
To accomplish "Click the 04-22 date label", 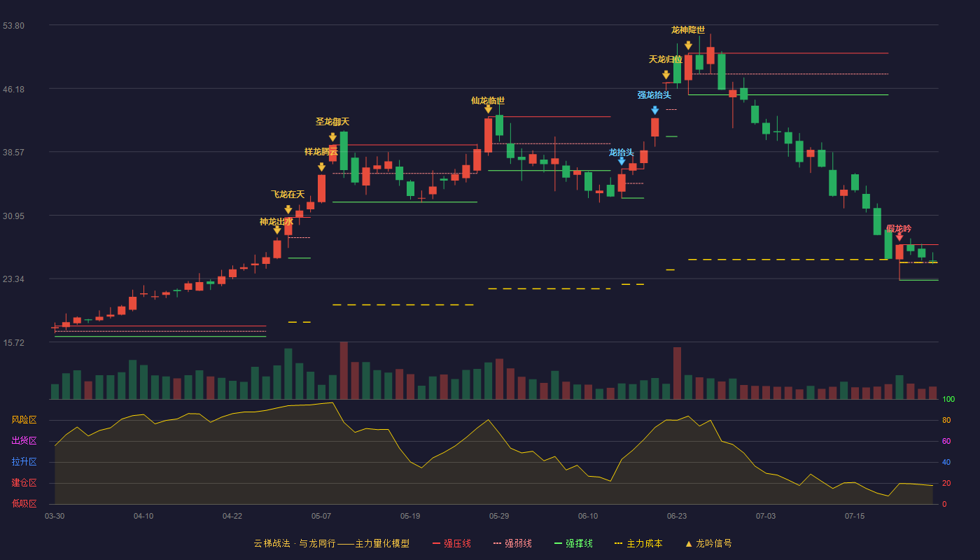I will (x=232, y=516).
